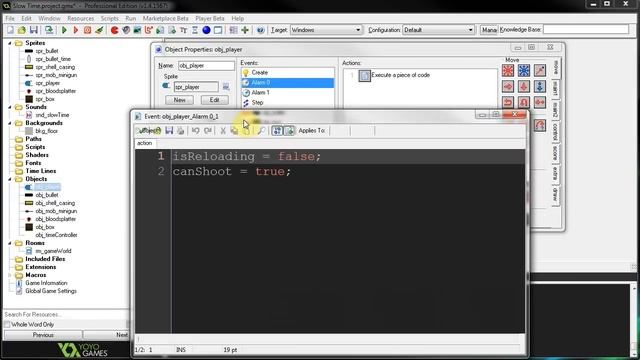The image size is (640, 360).
Task: Print the code from the editor toolbar
Action: (180, 131)
